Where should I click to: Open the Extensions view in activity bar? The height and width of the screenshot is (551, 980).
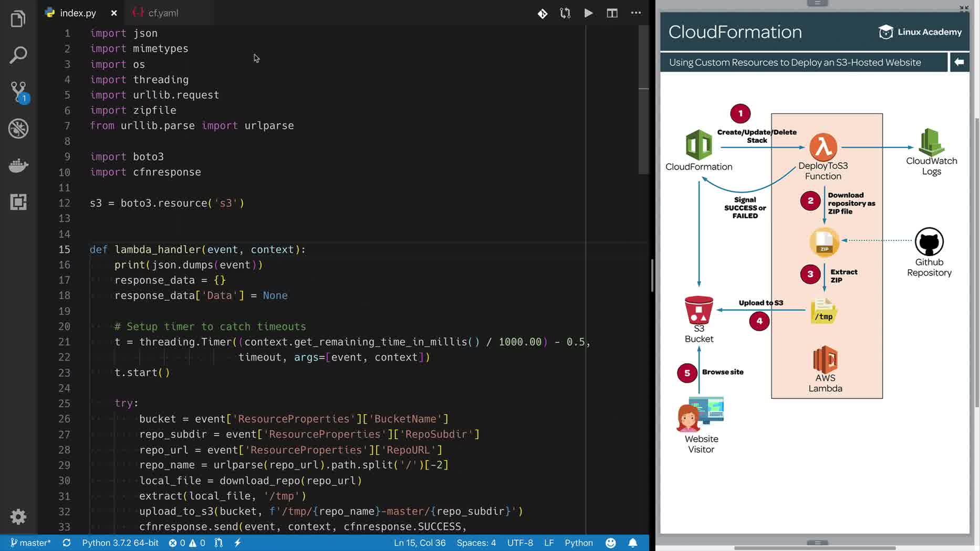18,202
